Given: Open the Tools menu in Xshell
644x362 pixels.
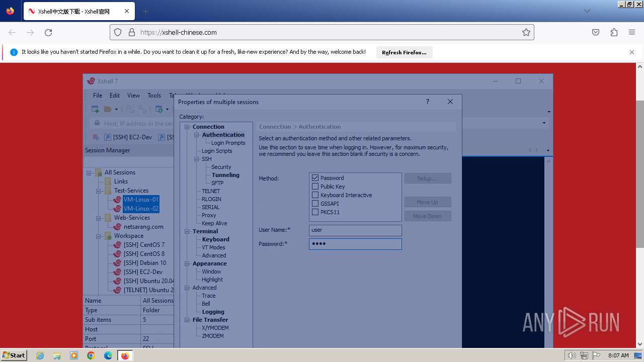Looking at the screenshot, I should (x=154, y=96).
